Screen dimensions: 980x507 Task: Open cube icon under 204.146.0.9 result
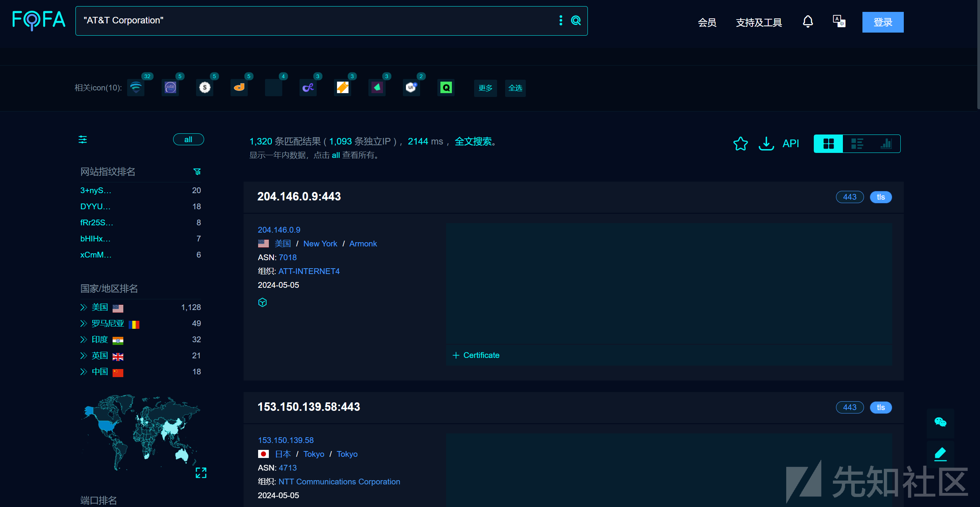point(262,302)
